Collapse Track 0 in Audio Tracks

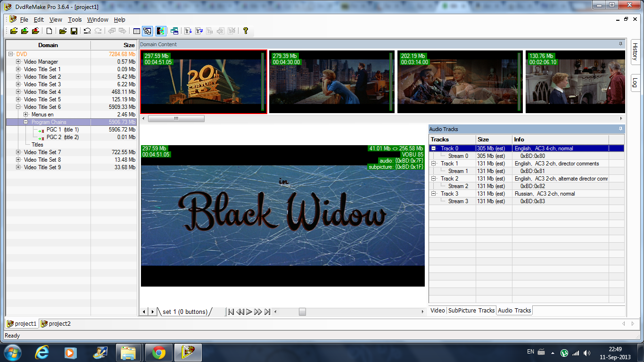pos(434,148)
